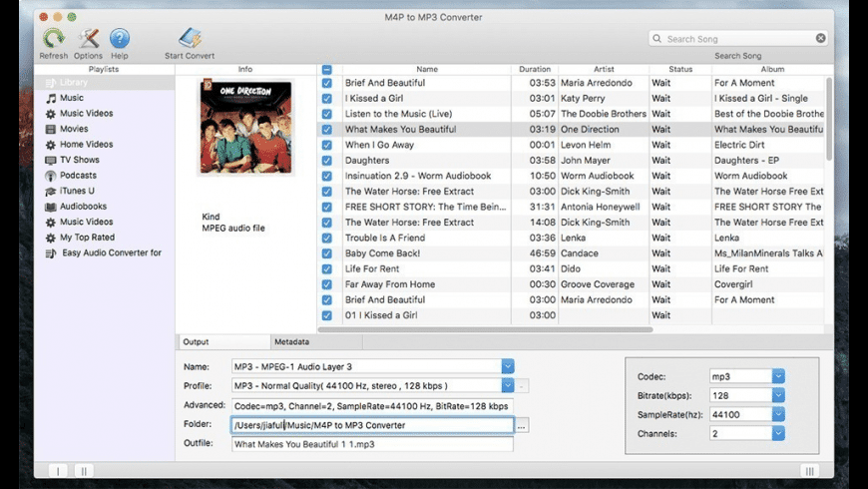
Task: Uncheck the Daughters song checkbox
Action: point(326,161)
